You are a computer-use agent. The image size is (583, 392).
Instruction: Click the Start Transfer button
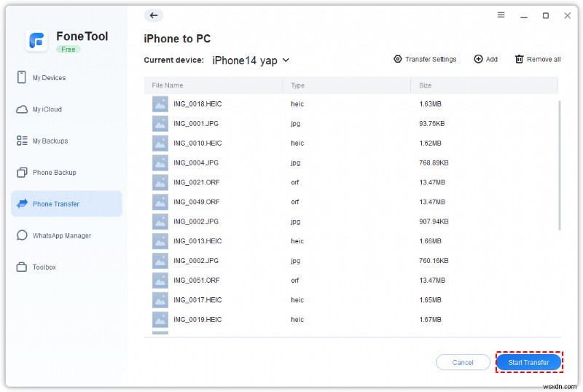pos(528,362)
